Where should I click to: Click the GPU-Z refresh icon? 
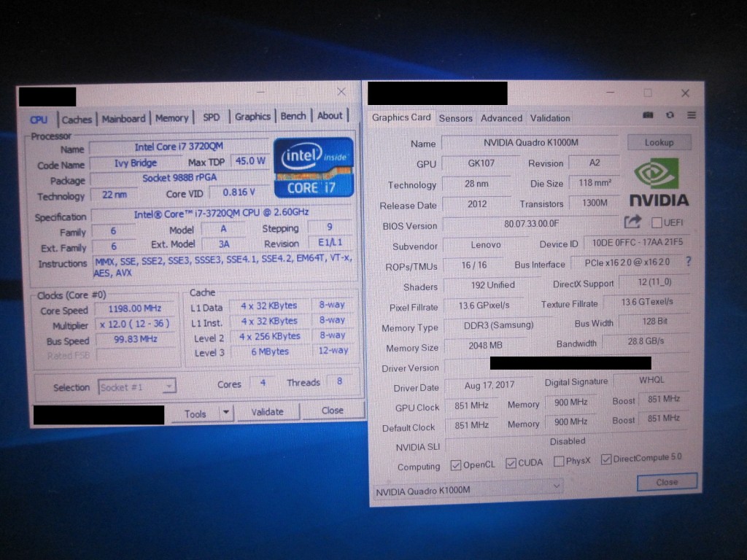click(x=670, y=115)
